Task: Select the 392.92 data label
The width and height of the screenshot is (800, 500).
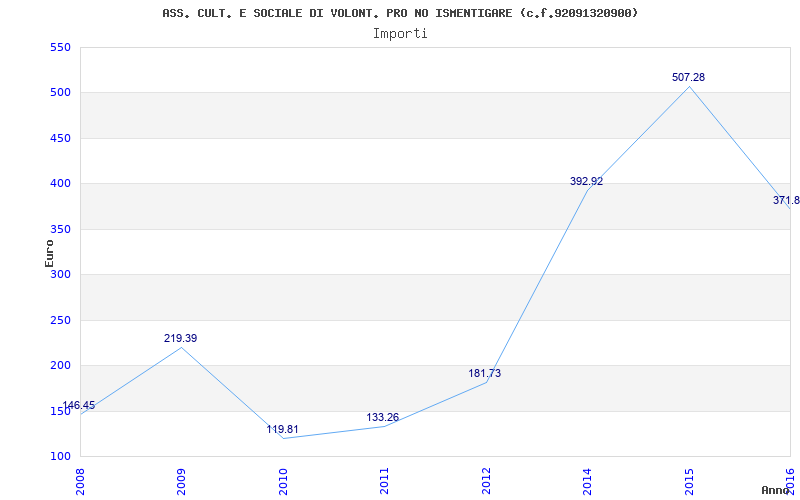Action: (x=586, y=181)
